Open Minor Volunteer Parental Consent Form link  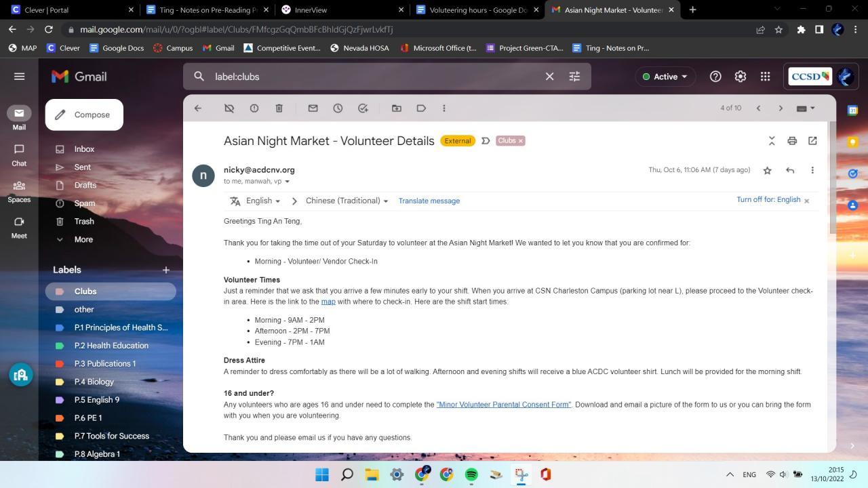pos(504,405)
